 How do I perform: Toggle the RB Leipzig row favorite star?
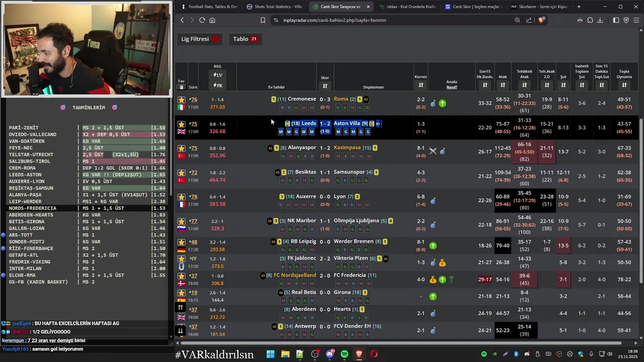(x=182, y=242)
